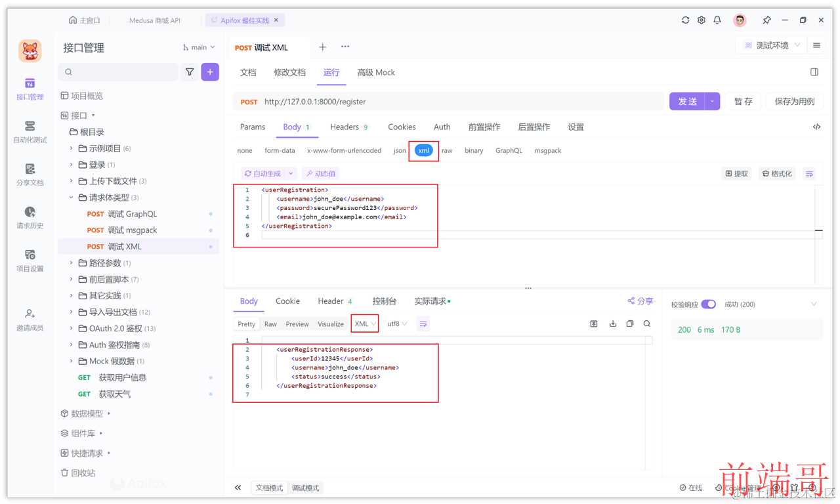Copy the response body icon
Image resolution: width=840 pixels, height=504 pixels.
[x=630, y=324]
